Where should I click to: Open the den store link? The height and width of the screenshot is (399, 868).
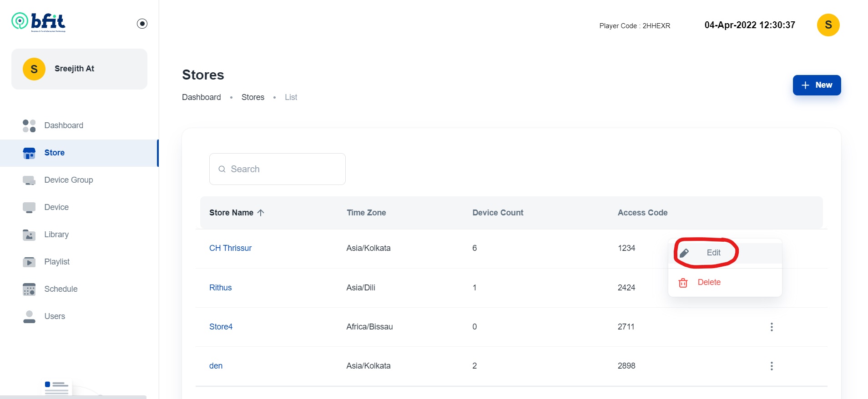216,366
